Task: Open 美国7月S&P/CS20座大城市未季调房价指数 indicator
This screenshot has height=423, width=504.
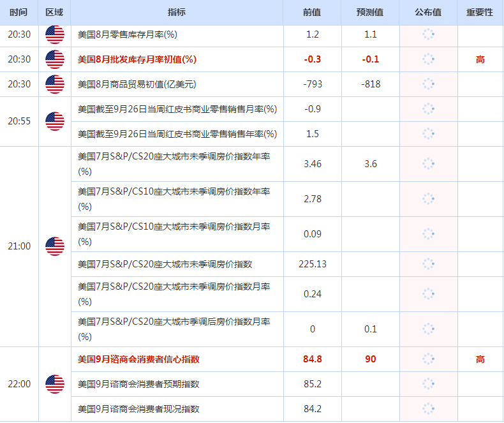Action: 165,264
